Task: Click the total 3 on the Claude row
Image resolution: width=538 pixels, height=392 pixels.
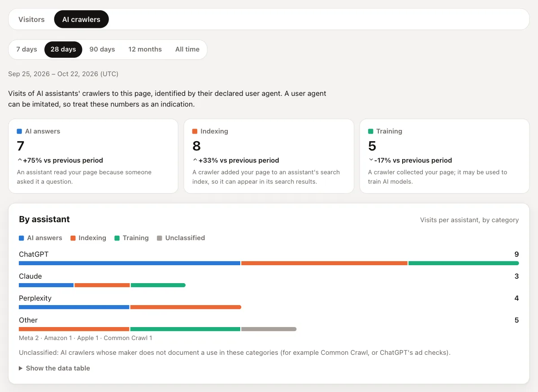Action: (x=516, y=276)
